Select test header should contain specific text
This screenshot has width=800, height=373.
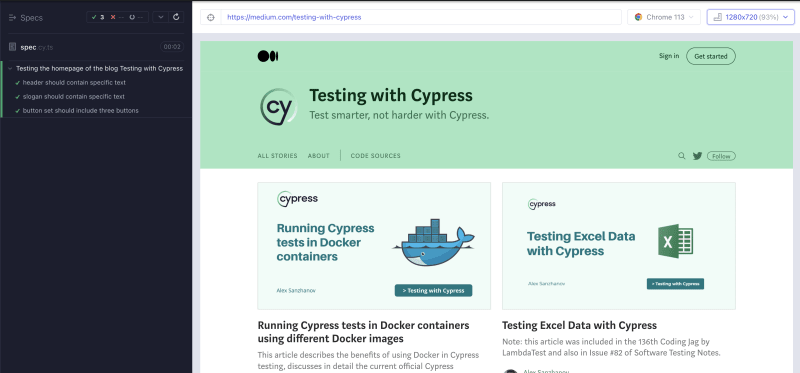click(74, 83)
